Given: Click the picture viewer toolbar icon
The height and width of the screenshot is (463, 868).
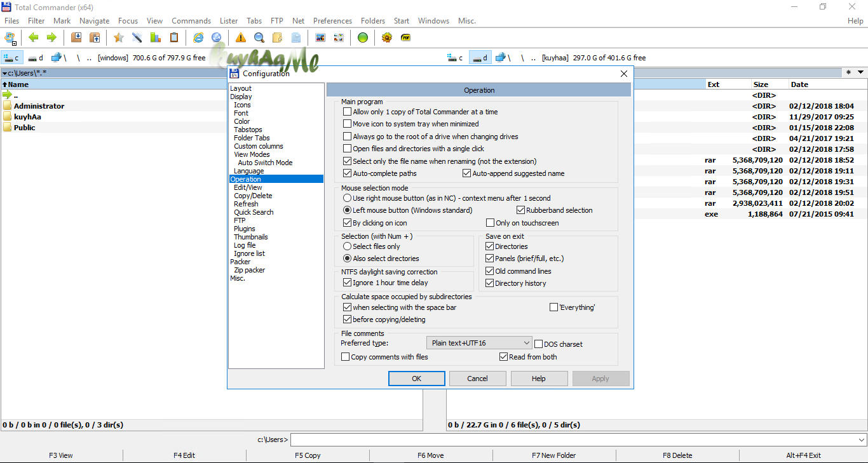Looking at the screenshot, I should (320, 37).
